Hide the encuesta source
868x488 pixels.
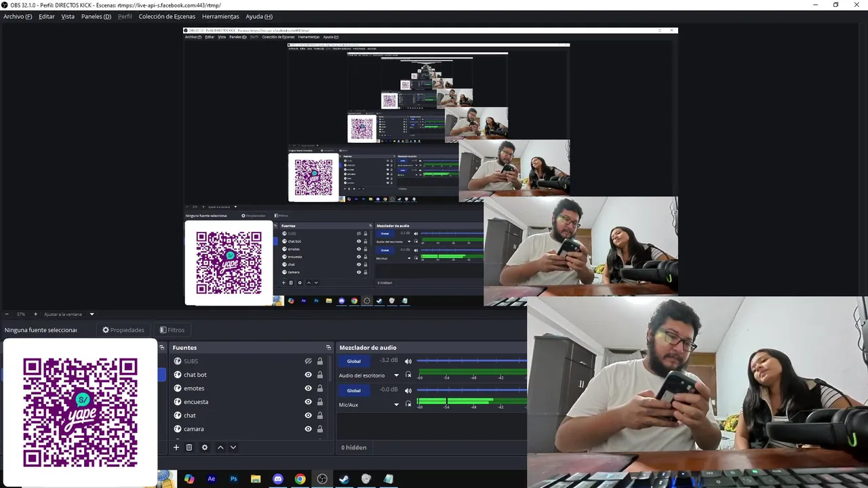click(308, 402)
